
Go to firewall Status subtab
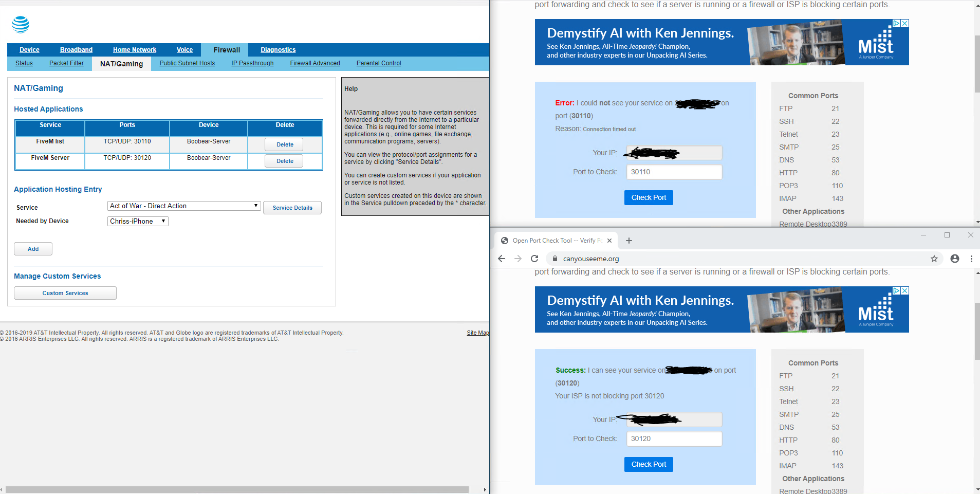[x=24, y=63]
